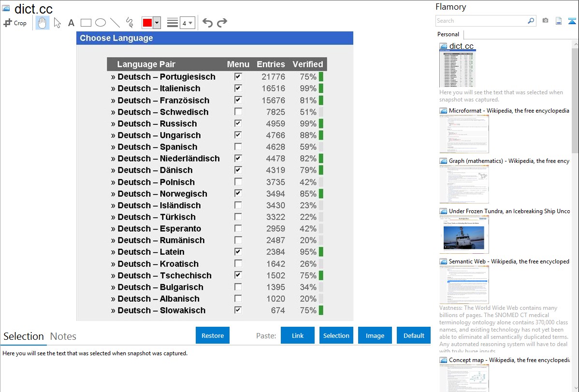579x392 pixels.
Task: Select the rectangle shape tool
Action: click(86, 23)
